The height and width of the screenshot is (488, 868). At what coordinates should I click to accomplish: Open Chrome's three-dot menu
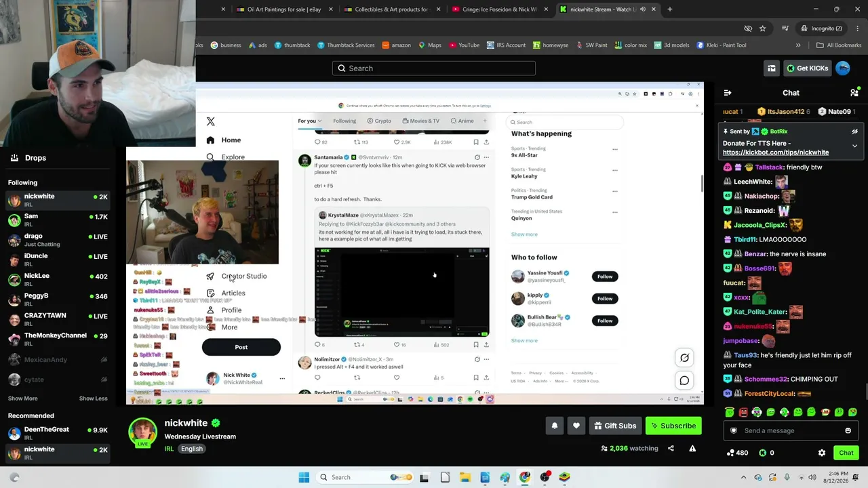click(x=856, y=28)
